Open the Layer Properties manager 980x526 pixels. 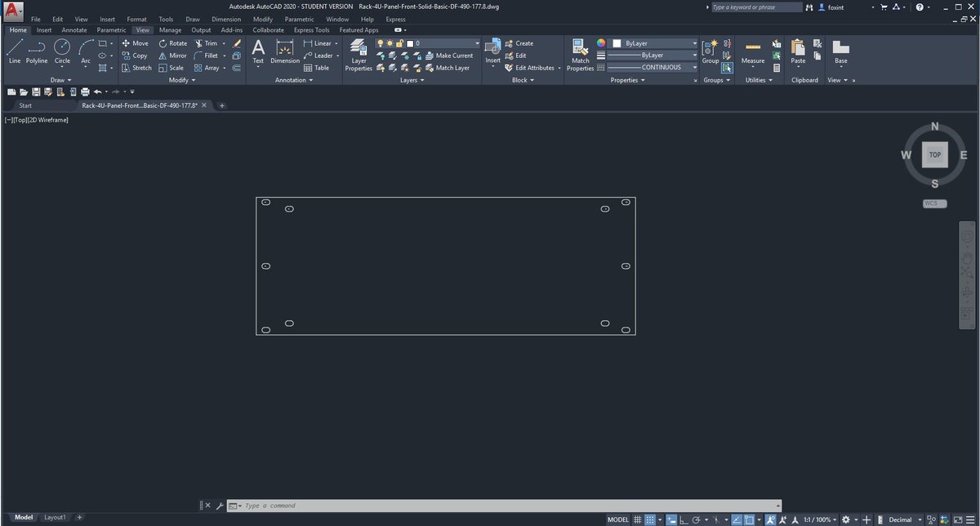tap(359, 55)
